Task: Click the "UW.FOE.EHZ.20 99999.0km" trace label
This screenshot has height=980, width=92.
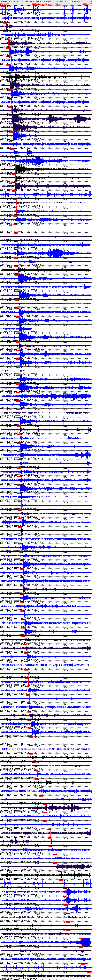Action: pos(13,231)
